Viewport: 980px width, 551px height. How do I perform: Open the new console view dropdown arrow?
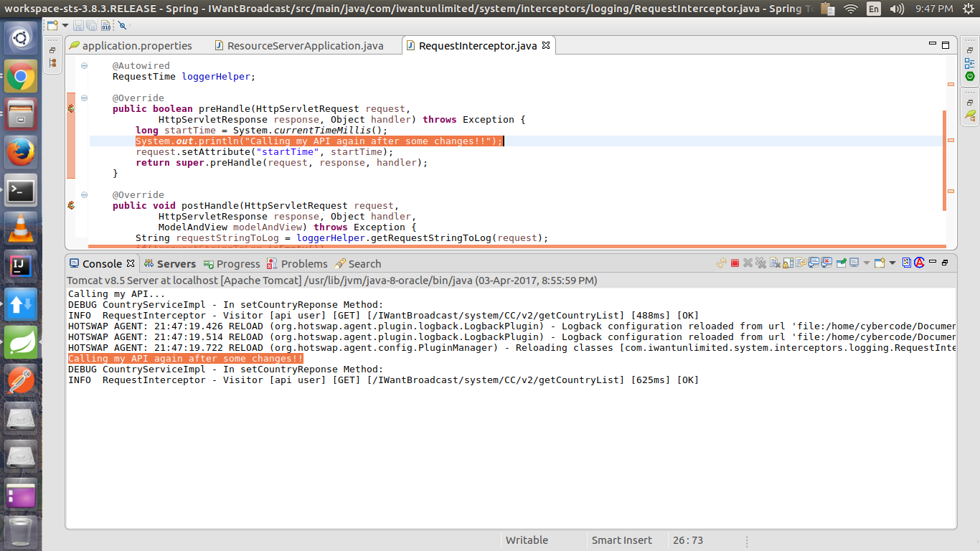pyautogui.click(x=892, y=263)
